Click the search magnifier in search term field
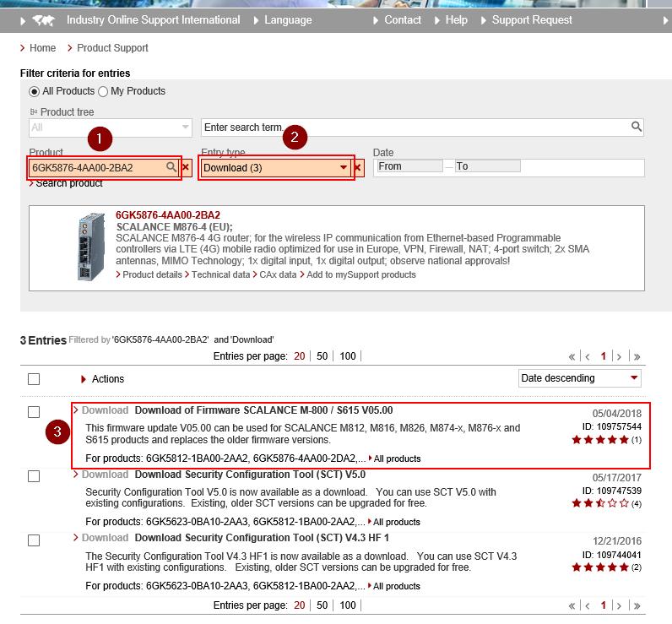This screenshot has width=672, height=624. [637, 127]
